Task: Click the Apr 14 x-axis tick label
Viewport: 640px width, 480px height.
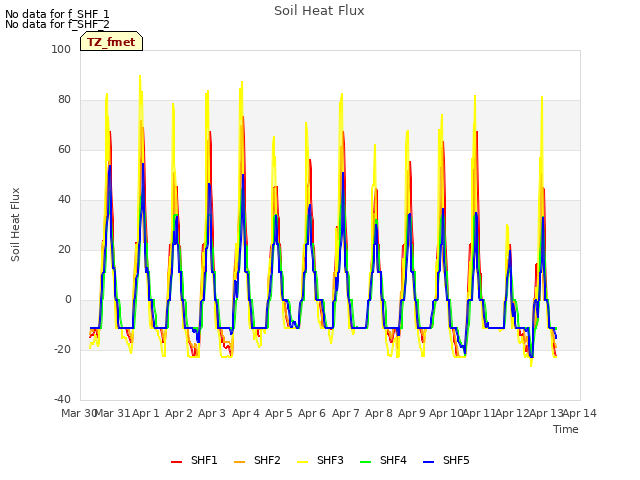Action: coord(580,413)
